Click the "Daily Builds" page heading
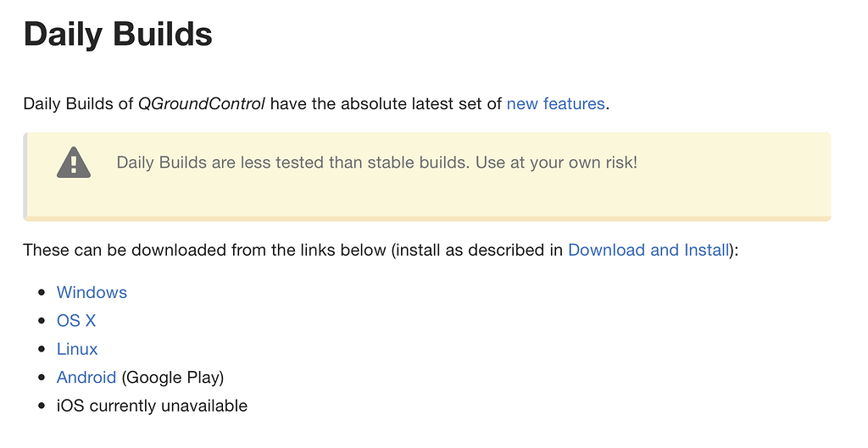 pos(118,35)
